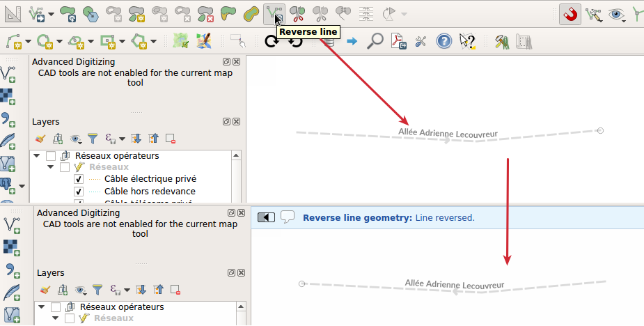
Task: Click the magnifying glass icon in toolbar
Action: coord(375,41)
